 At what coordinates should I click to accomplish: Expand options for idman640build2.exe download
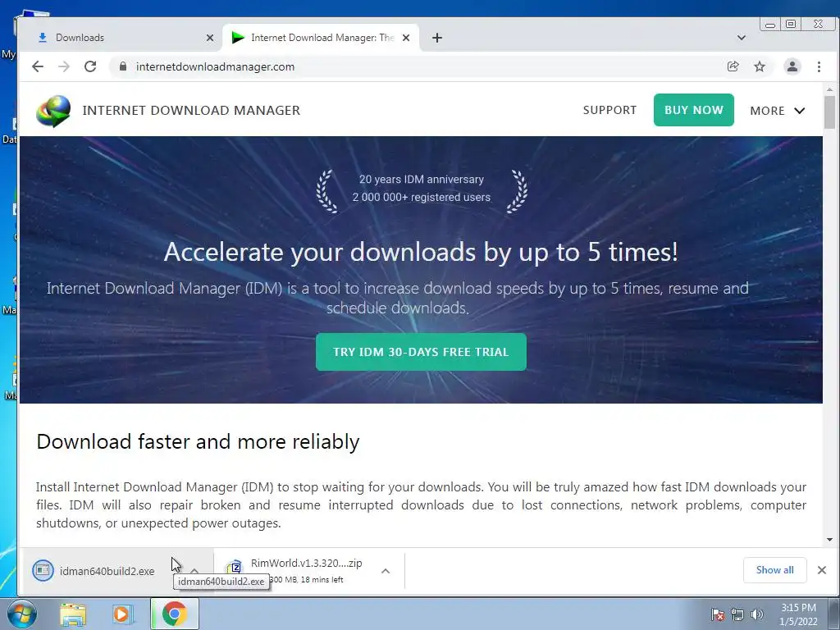[x=194, y=571]
